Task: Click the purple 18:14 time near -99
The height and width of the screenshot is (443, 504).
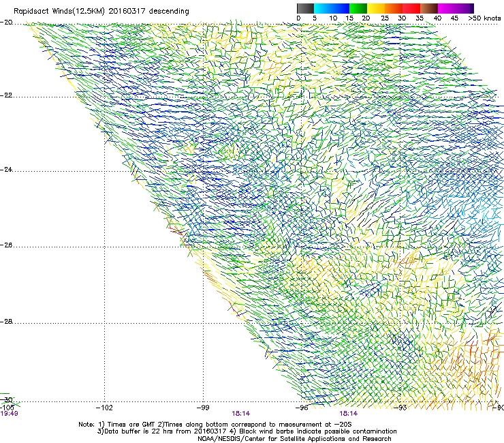Action: 240,414
